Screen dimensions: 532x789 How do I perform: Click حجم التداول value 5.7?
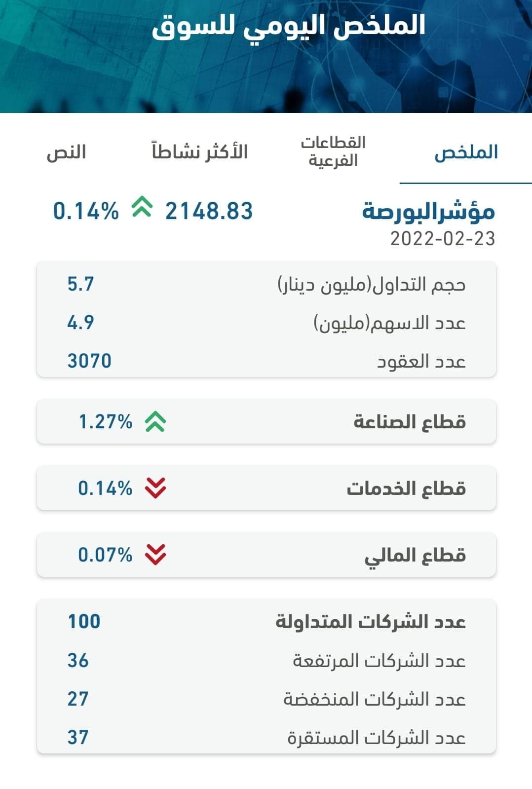point(80,284)
